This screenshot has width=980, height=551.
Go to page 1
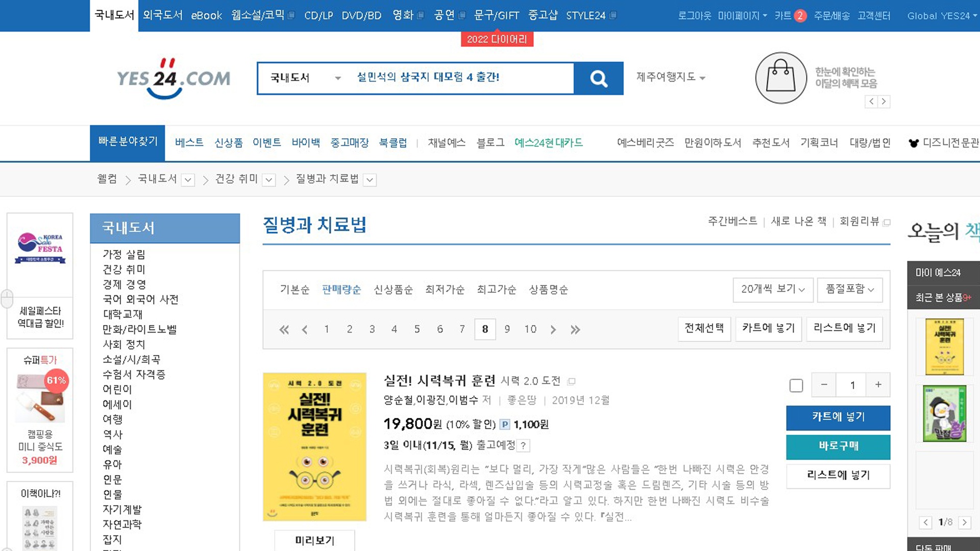[x=327, y=330]
